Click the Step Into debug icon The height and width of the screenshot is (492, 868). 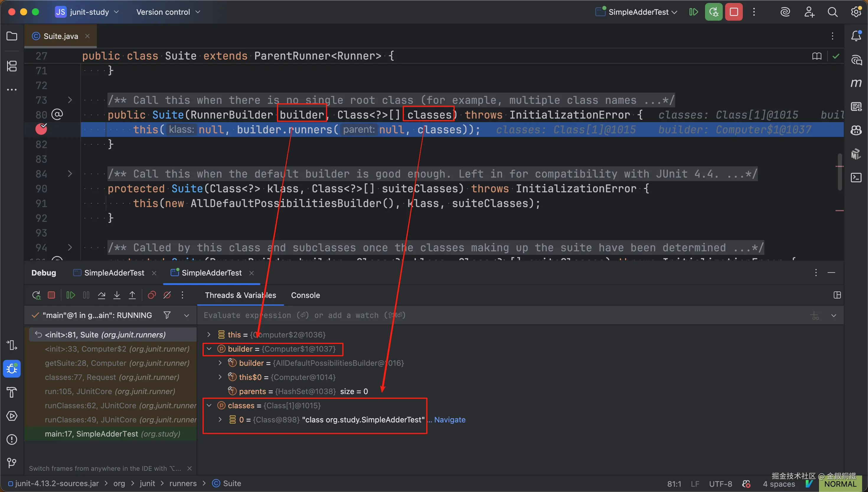[x=117, y=295]
